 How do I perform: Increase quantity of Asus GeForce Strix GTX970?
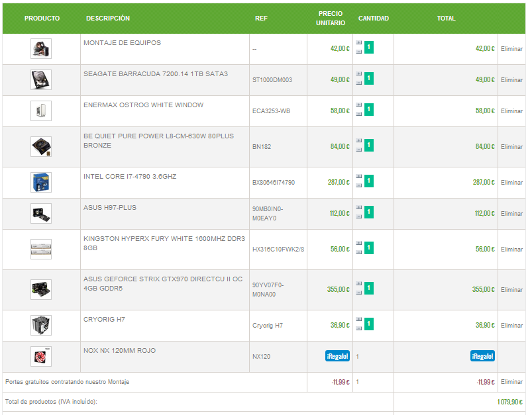pyautogui.click(x=358, y=283)
